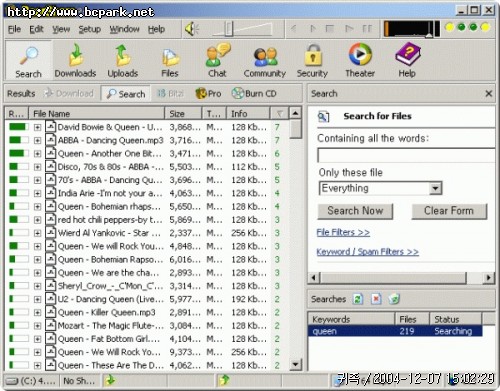Open the Edit menu
Viewport: 500px width, 391px height.
point(36,29)
